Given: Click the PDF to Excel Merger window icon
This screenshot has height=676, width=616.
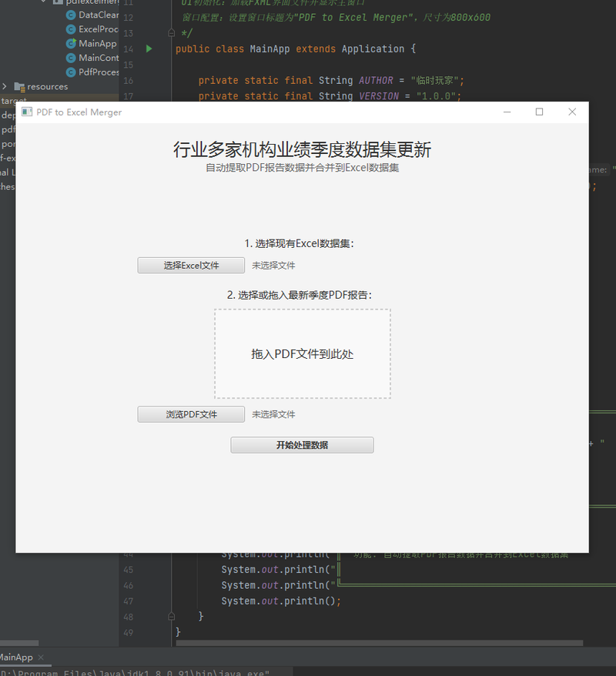Looking at the screenshot, I should click(27, 112).
